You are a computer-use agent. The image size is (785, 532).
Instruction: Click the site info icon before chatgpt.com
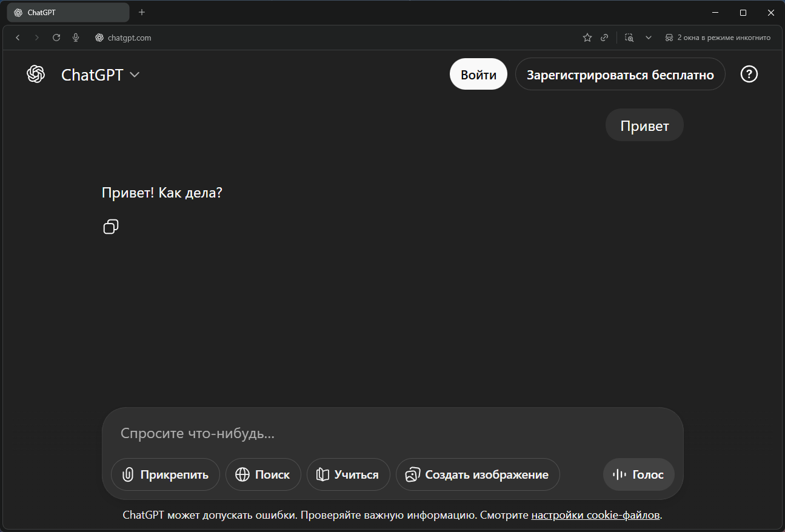pyautogui.click(x=99, y=38)
